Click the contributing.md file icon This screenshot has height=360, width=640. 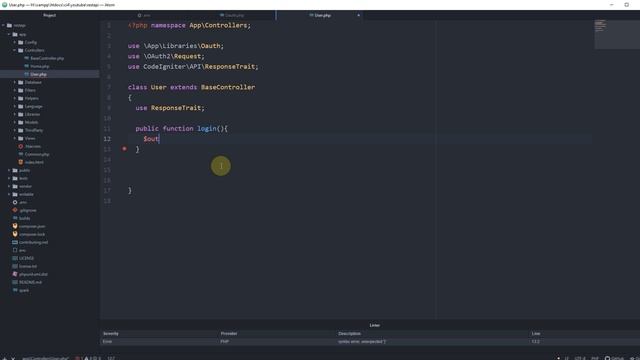15,242
